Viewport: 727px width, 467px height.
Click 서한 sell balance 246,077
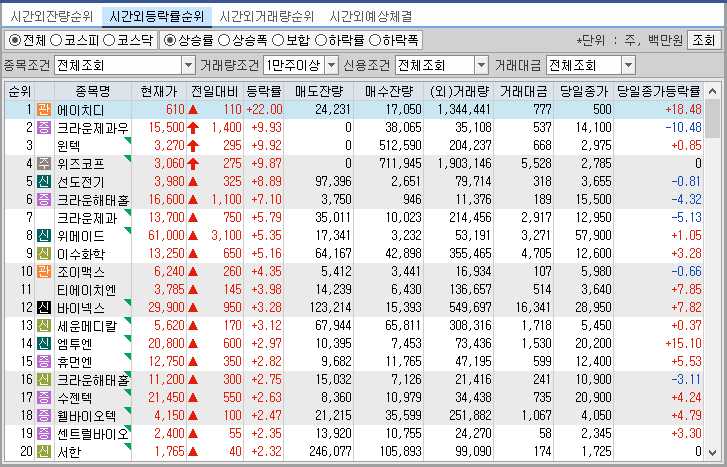click(x=330, y=452)
